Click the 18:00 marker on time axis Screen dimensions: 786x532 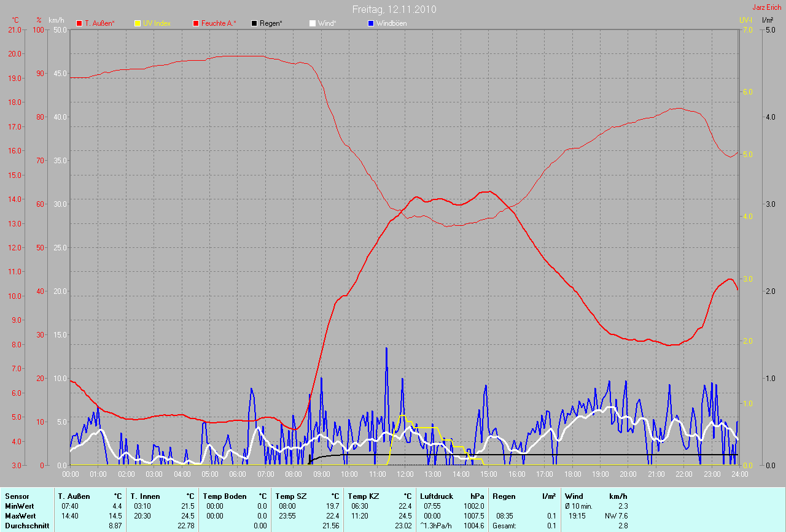point(572,474)
